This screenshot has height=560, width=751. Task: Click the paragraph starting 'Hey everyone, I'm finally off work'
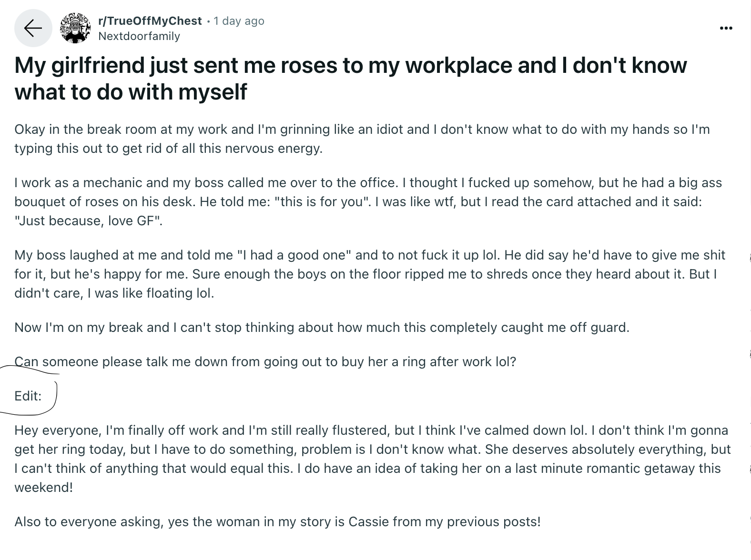(372, 459)
